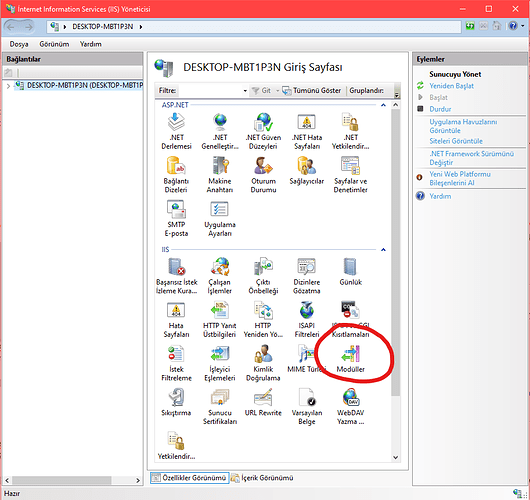Open the bottom Yetkilendir... icon
Image resolution: width=530 pixels, height=500 pixels.
click(x=176, y=446)
